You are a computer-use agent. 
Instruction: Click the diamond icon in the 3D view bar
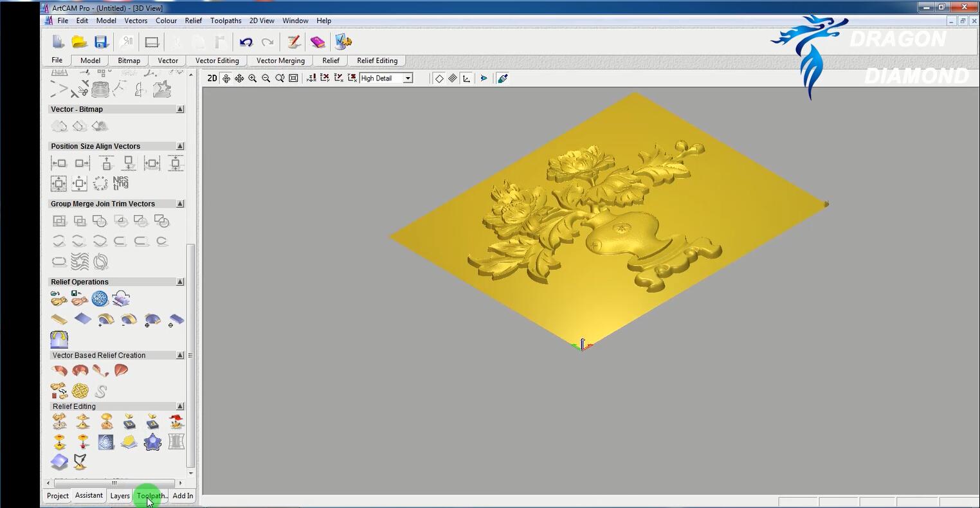(439, 78)
